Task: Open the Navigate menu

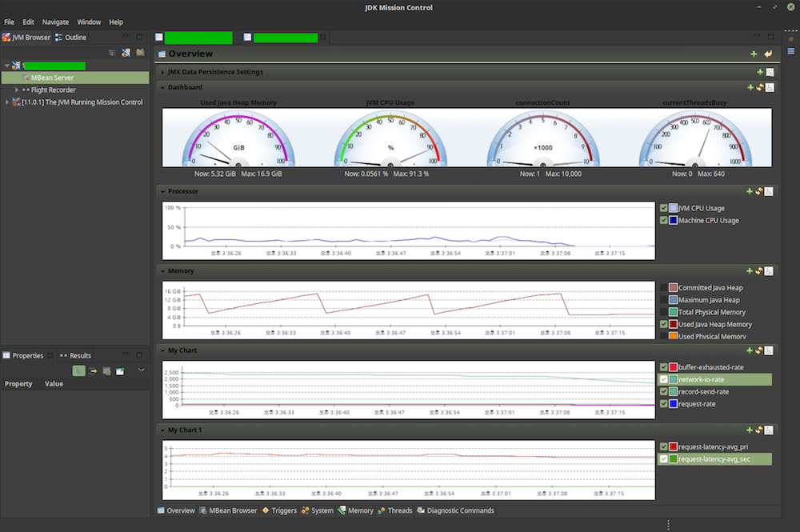Action: (55, 22)
